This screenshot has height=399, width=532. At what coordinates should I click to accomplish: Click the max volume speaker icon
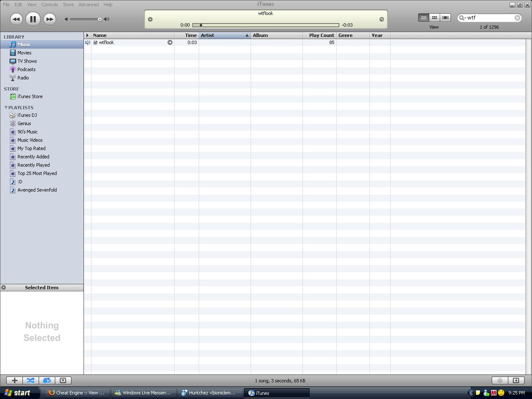click(107, 19)
